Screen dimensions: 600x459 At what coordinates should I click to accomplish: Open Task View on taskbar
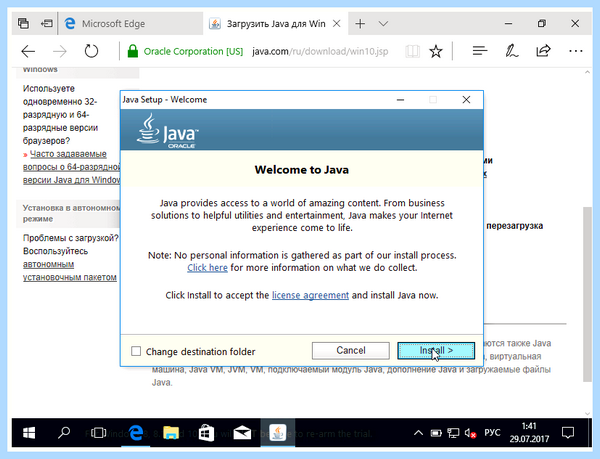coord(98,433)
